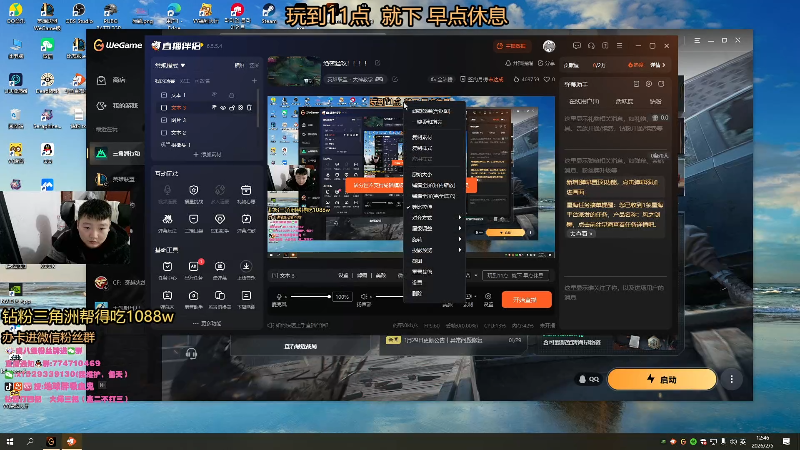Open the hamburger menu in the companion title bar

[x=619, y=45]
